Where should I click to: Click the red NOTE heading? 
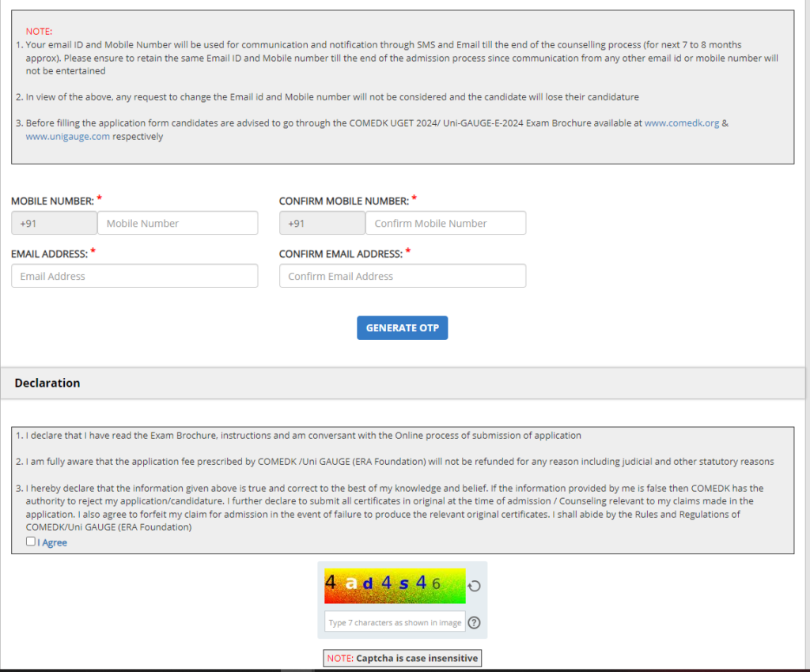click(x=39, y=31)
